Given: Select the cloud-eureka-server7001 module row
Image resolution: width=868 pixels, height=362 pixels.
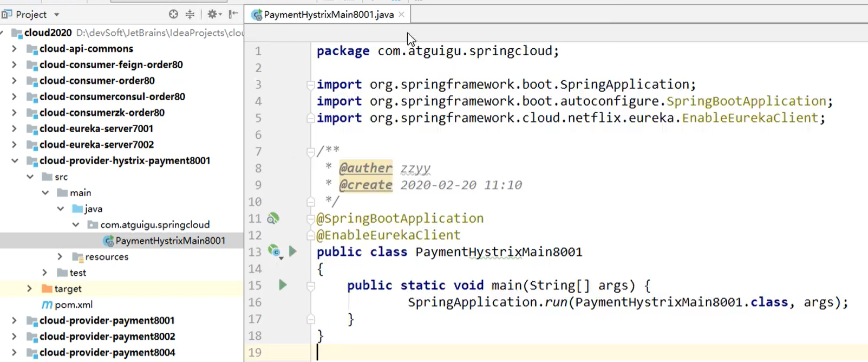Looking at the screenshot, I should [x=122, y=129].
